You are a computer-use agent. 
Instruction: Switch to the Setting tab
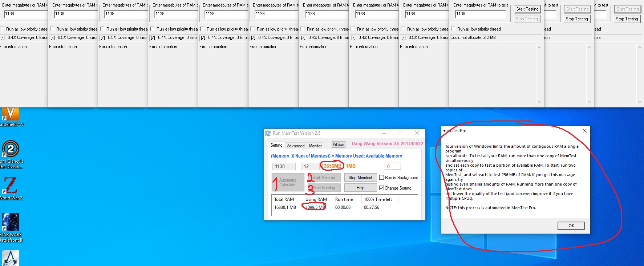coord(276,145)
